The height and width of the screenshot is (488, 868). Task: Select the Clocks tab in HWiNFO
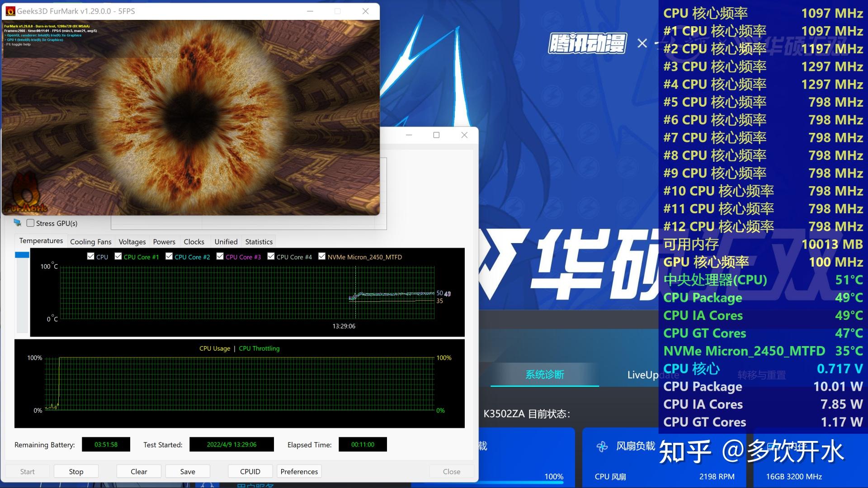pos(193,241)
